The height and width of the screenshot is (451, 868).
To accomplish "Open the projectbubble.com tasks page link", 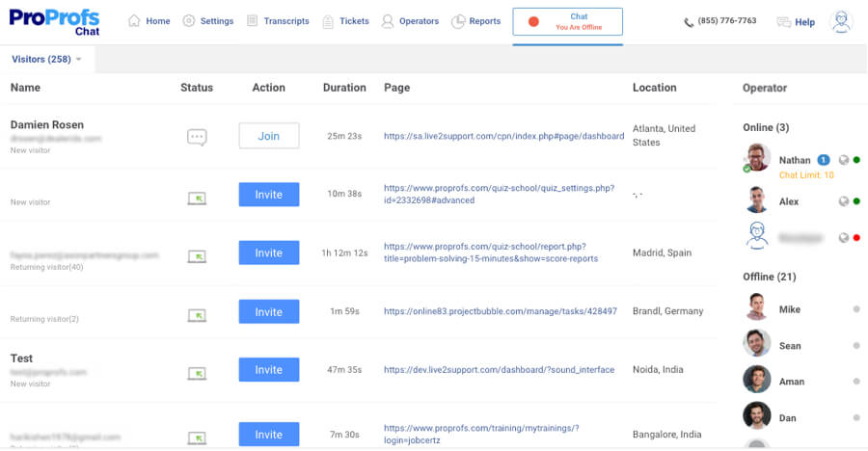I will point(501,311).
